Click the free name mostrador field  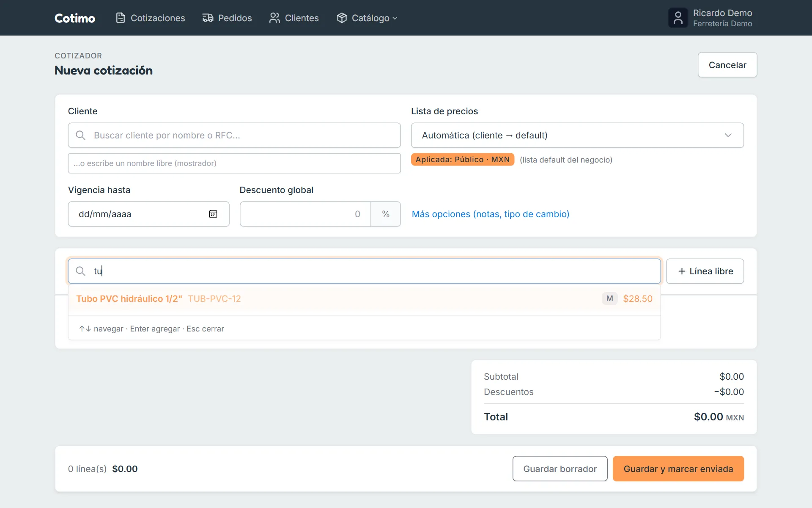pos(234,163)
